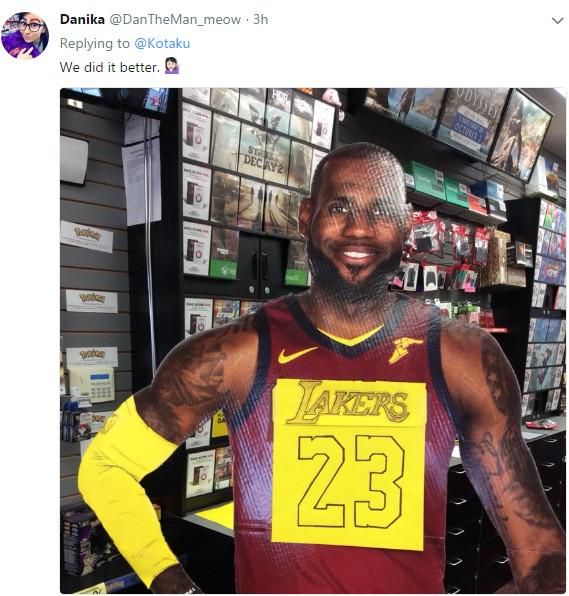The image size is (569, 596).
Task: Click the LAKERS lettering on yellow sign
Action: pyautogui.click(x=348, y=403)
